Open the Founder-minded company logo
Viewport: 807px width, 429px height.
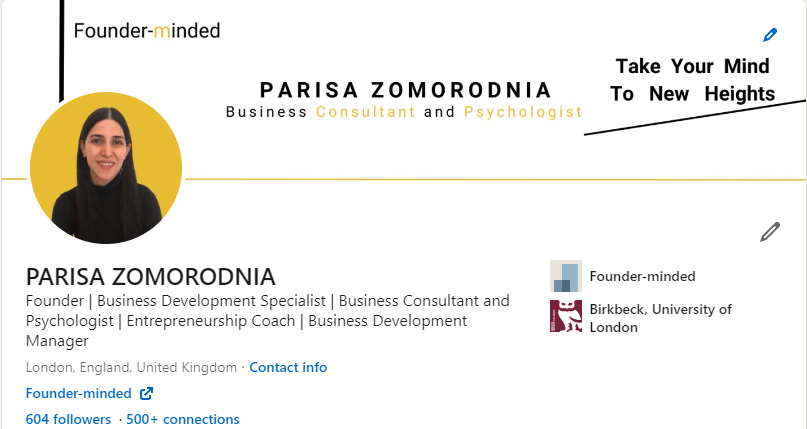[x=566, y=276]
